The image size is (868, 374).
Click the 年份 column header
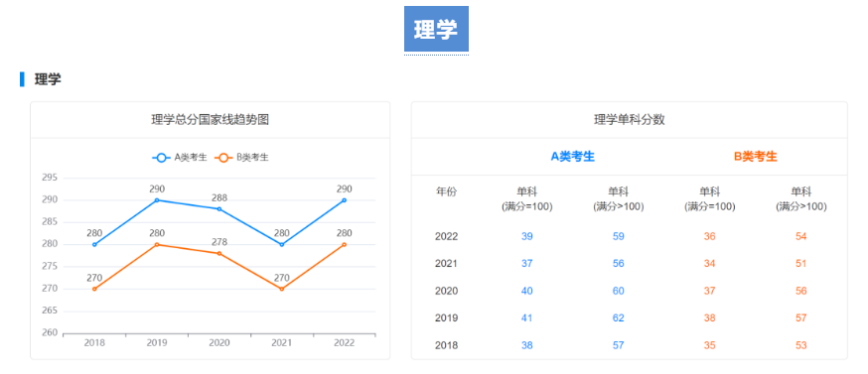446,192
